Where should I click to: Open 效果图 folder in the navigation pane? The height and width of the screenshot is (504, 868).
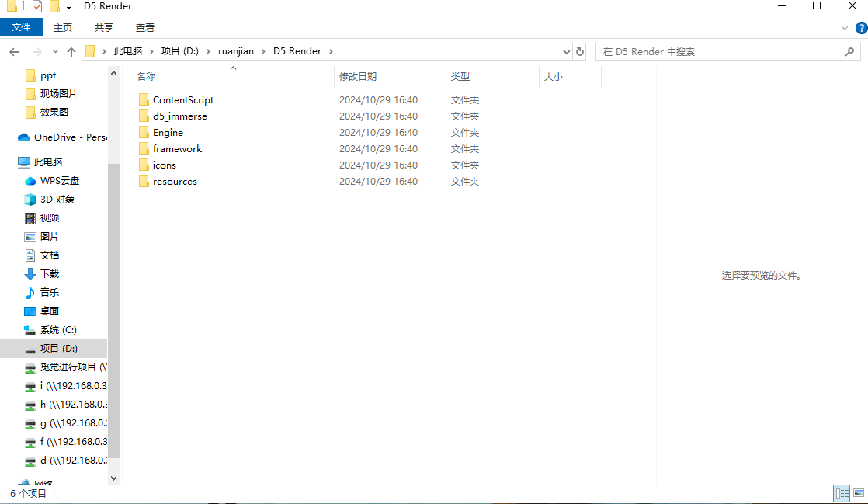click(x=54, y=112)
